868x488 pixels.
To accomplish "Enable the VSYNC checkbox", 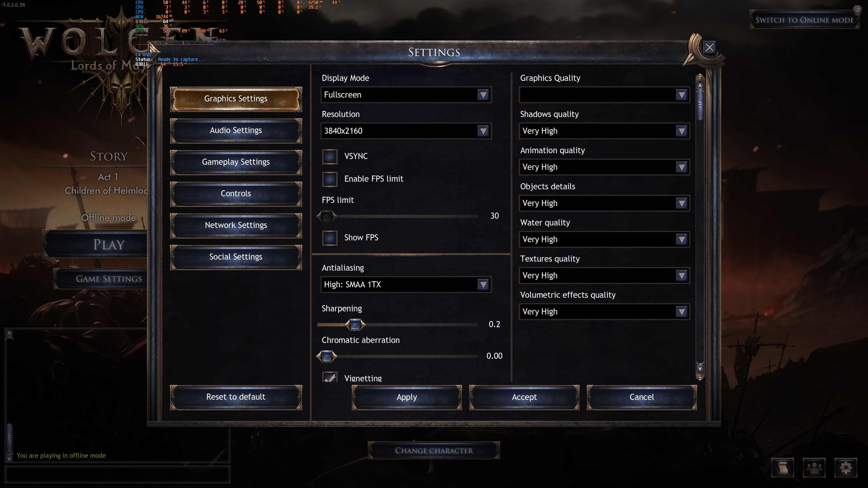I will (330, 157).
